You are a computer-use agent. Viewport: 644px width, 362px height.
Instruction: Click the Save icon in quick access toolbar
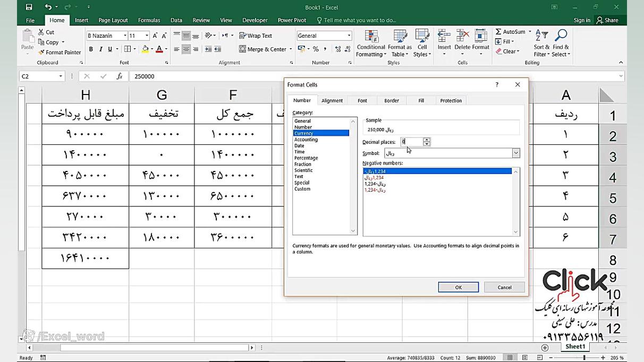click(29, 7)
